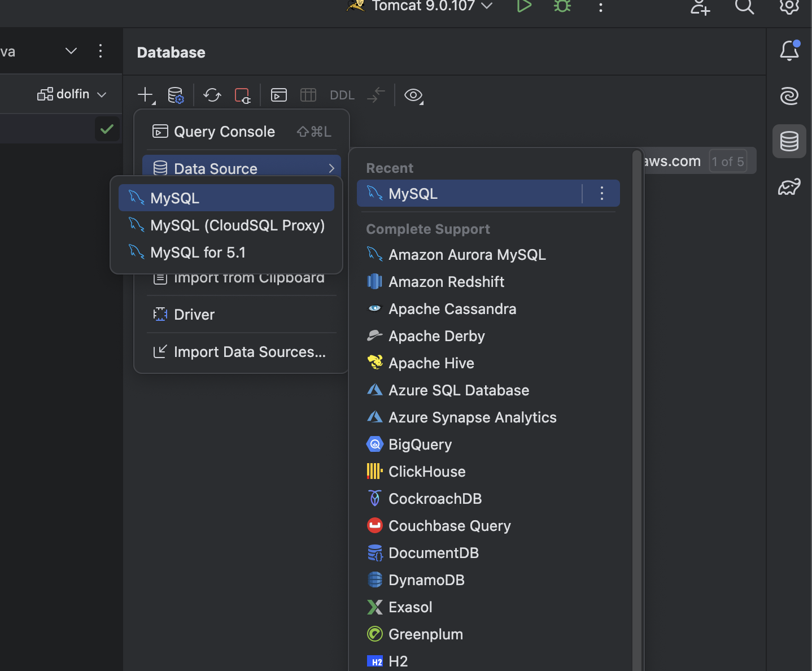Select Apache Cassandra data source
Viewport: 812px width, 671px height.
[488, 309]
